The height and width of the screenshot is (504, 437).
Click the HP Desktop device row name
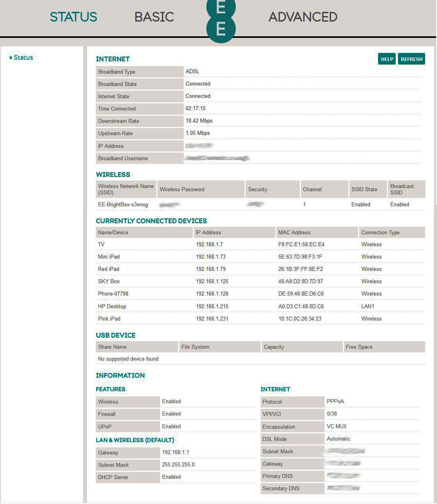(112, 306)
